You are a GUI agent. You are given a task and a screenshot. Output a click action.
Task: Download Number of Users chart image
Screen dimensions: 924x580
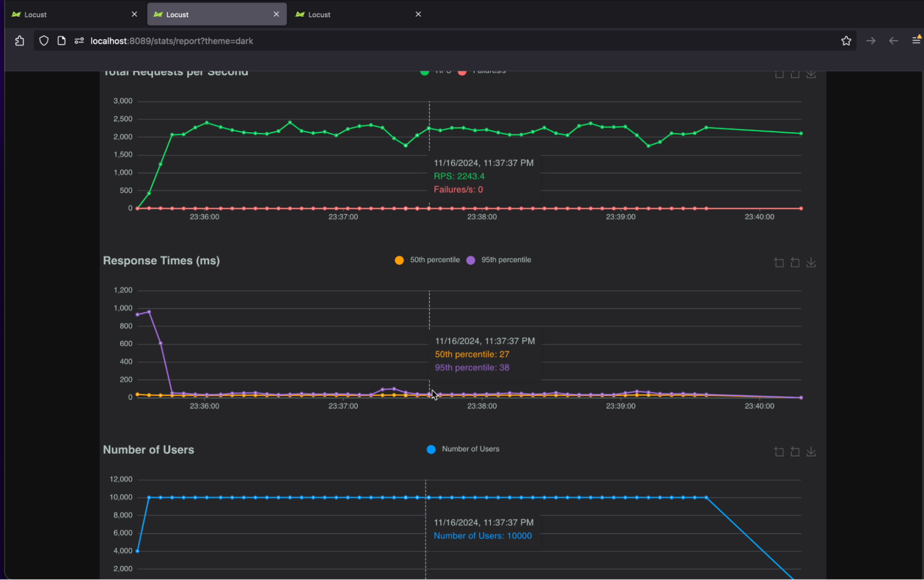811,452
